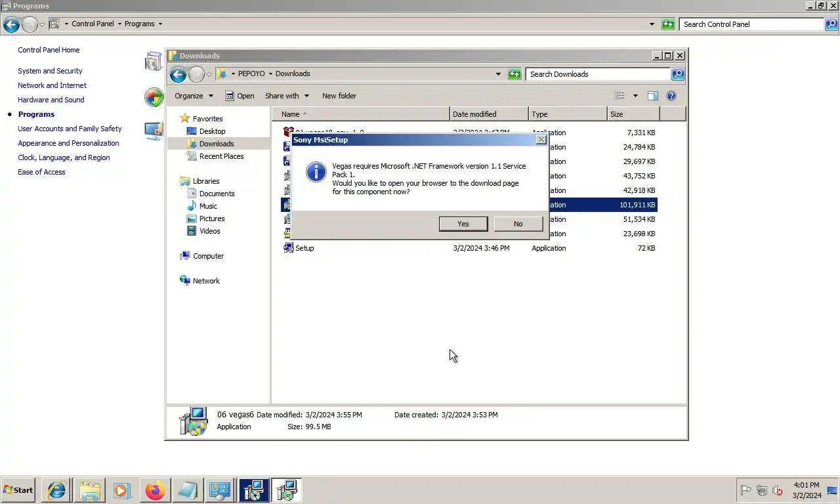840x504 pixels.
Task: Open the Control Panel taskbar item
Action: click(x=220, y=490)
